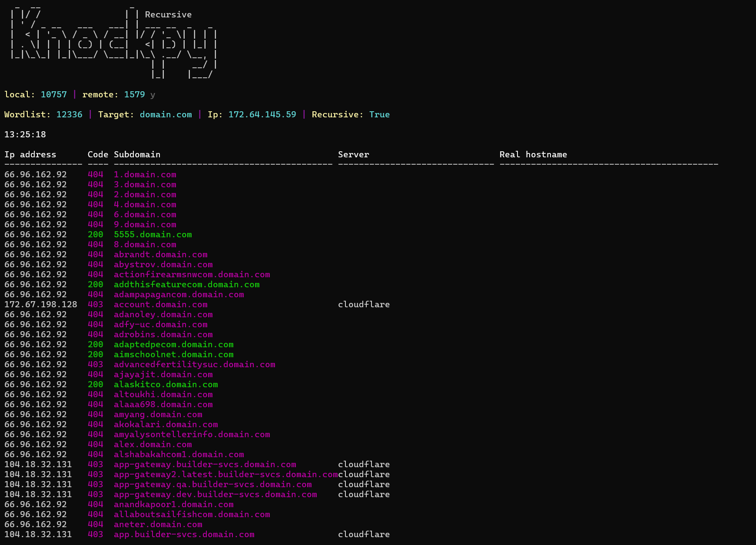Viewport: 756px width, 545px height.
Task: Click the remote count value 1579
Action: point(135,94)
